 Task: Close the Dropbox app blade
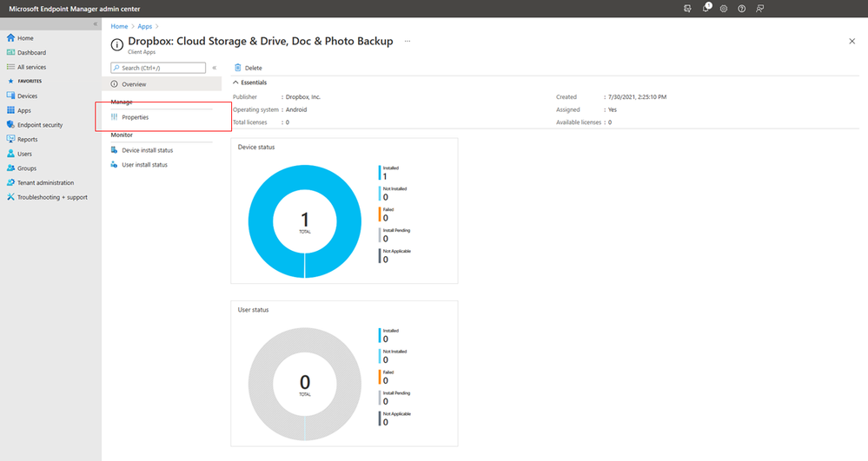(x=852, y=41)
